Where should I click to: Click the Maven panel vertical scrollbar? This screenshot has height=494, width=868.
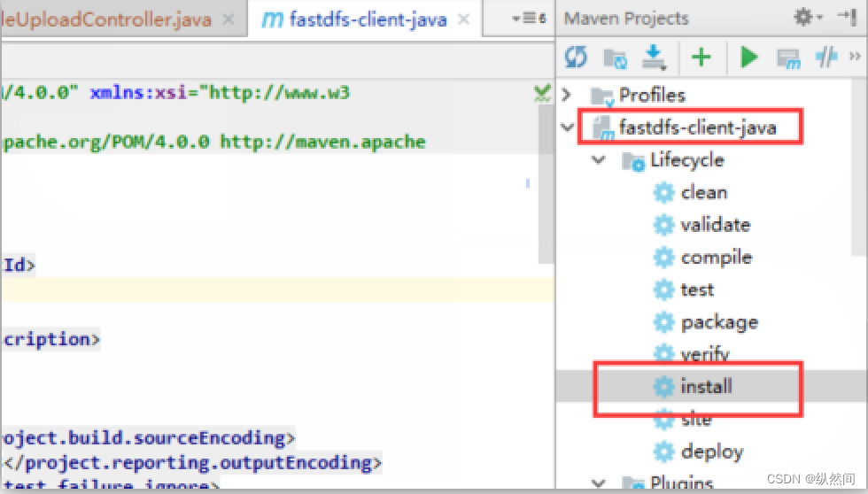[858, 167]
